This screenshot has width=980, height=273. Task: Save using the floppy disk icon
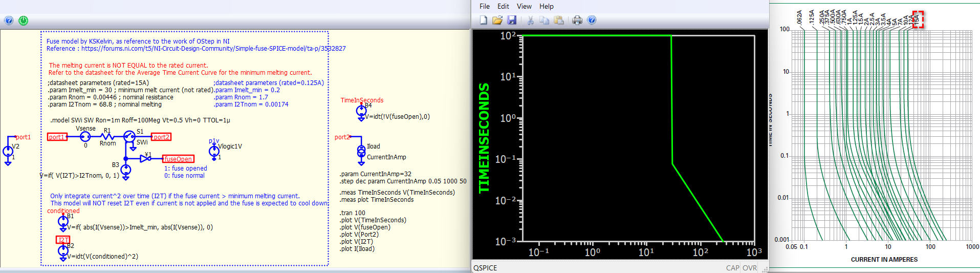(x=511, y=20)
